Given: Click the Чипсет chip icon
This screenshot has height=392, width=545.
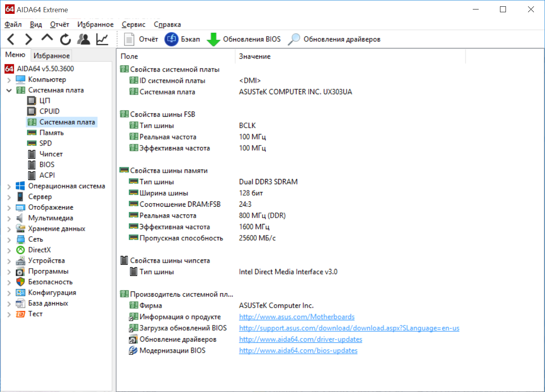Looking at the screenshot, I should [32, 154].
